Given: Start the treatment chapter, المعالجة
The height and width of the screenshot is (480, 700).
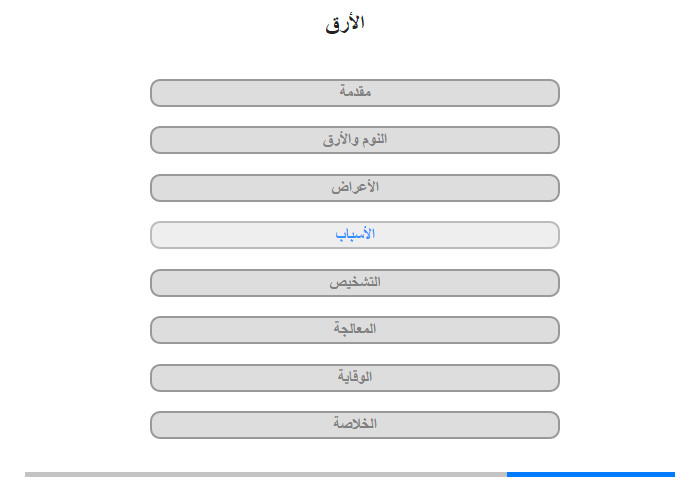Looking at the screenshot, I should tap(355, 330).
